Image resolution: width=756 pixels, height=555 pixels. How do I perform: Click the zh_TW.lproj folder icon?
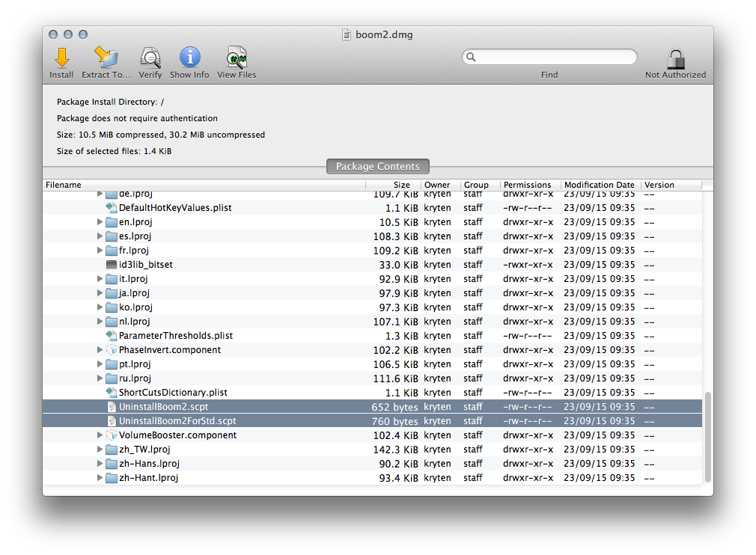[x=112, y=450]
